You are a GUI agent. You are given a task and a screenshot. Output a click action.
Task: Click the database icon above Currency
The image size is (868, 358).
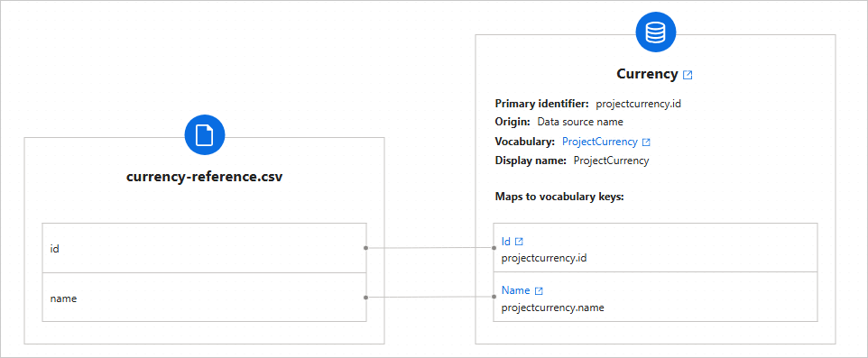[x=655, y=32]
